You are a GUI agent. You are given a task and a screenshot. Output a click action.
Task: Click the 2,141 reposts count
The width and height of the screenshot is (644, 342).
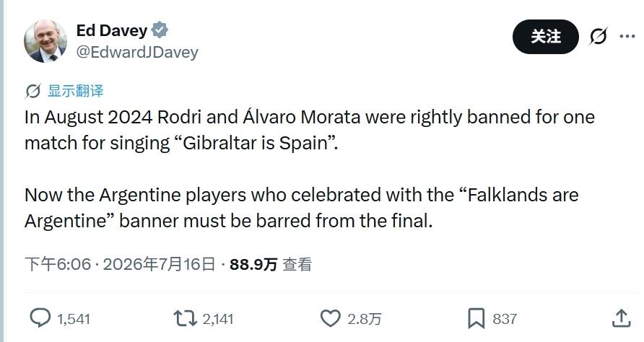click(218, 319)
